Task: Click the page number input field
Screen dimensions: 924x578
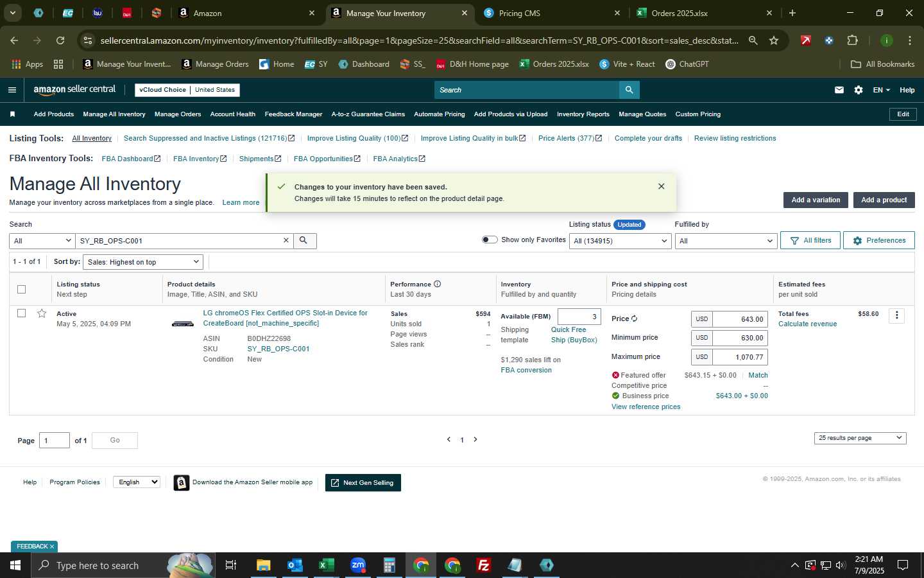Action: (x=55, y=440)
